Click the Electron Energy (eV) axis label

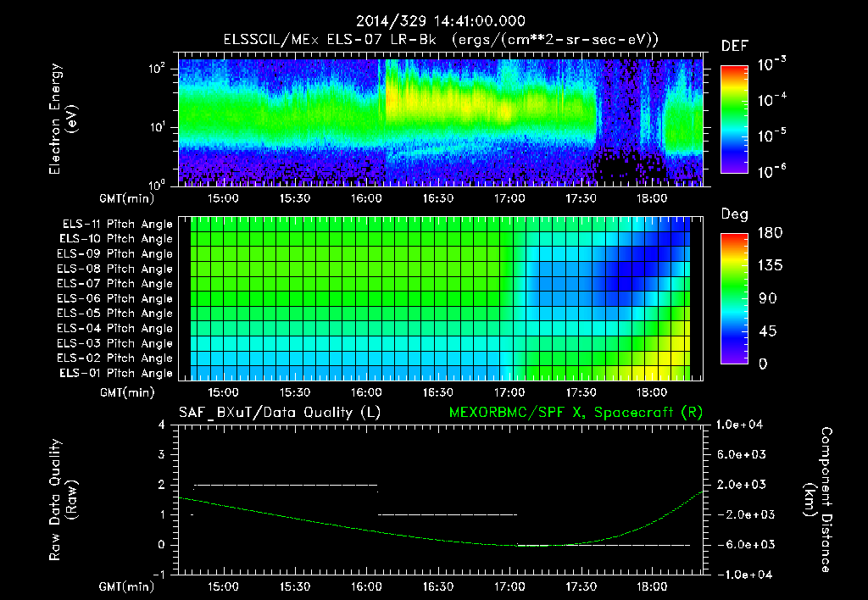click(63, 119)
